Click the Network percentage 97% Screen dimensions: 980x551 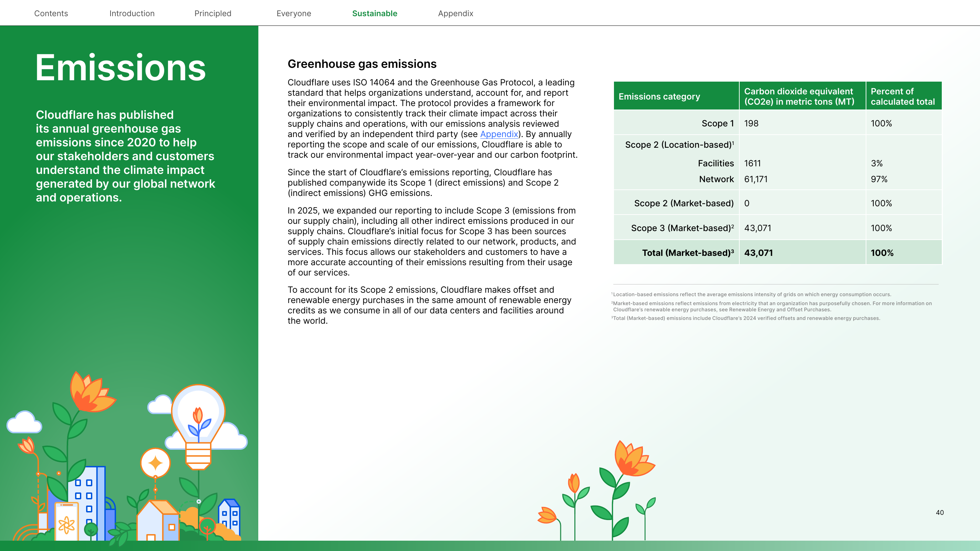[x=879, y=179]
